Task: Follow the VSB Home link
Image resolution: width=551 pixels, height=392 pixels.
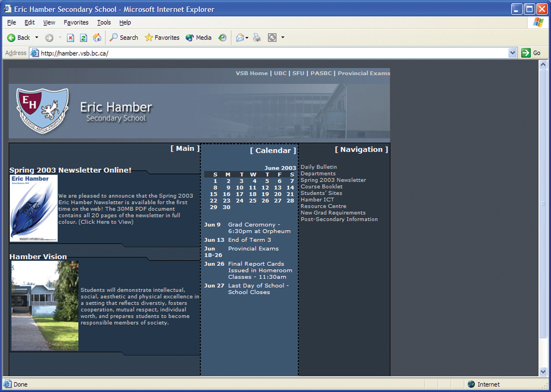Action: pos(252,73)
